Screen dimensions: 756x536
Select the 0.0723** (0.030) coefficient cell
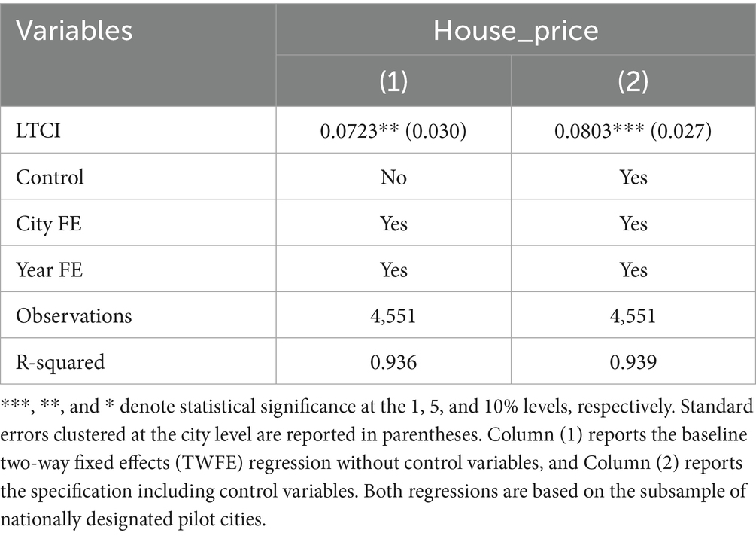[393, 131]
